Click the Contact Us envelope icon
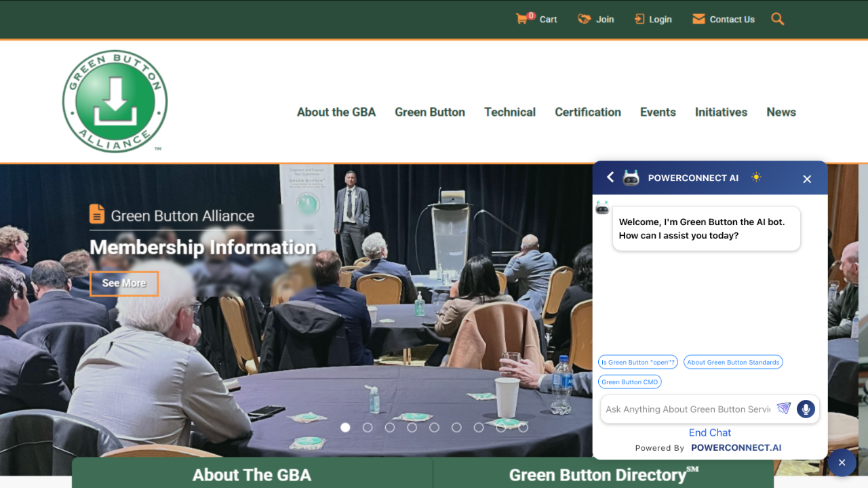Viewport: 868px width, 488px height. [x=698, y=19]
